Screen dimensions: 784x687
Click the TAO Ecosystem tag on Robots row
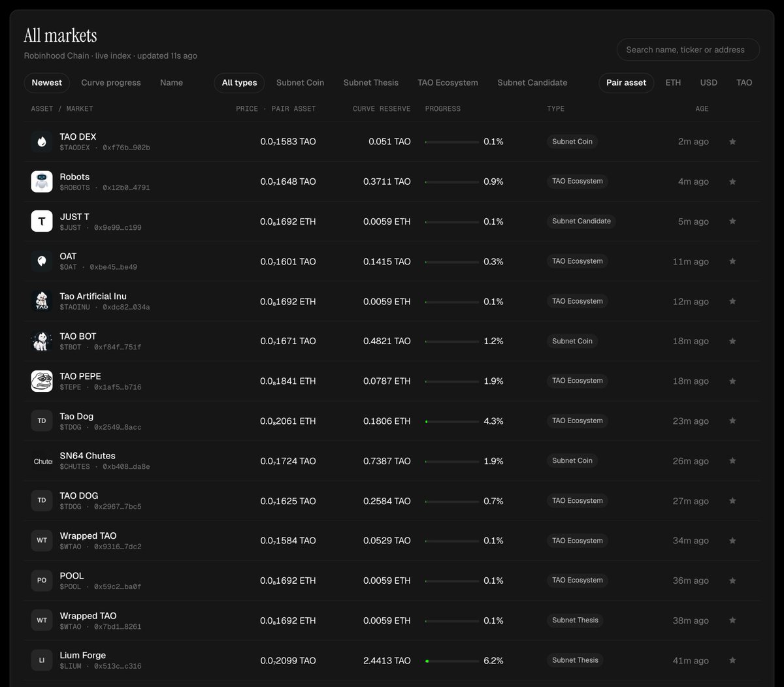(578, 182)
